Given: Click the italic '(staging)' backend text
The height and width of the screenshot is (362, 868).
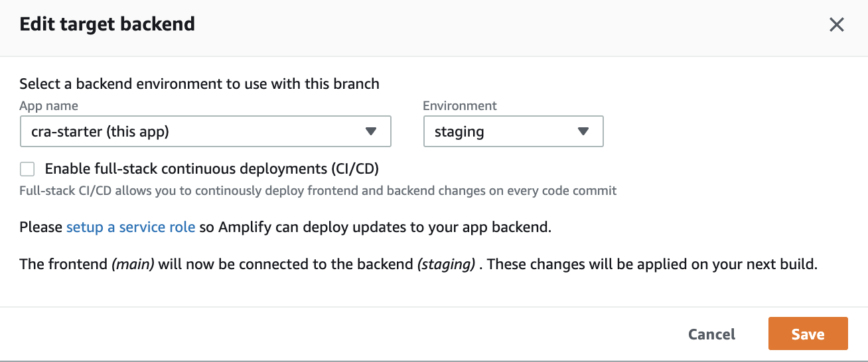Looking at the screenshot, I should pyautogui.click(x=446, y=264).
